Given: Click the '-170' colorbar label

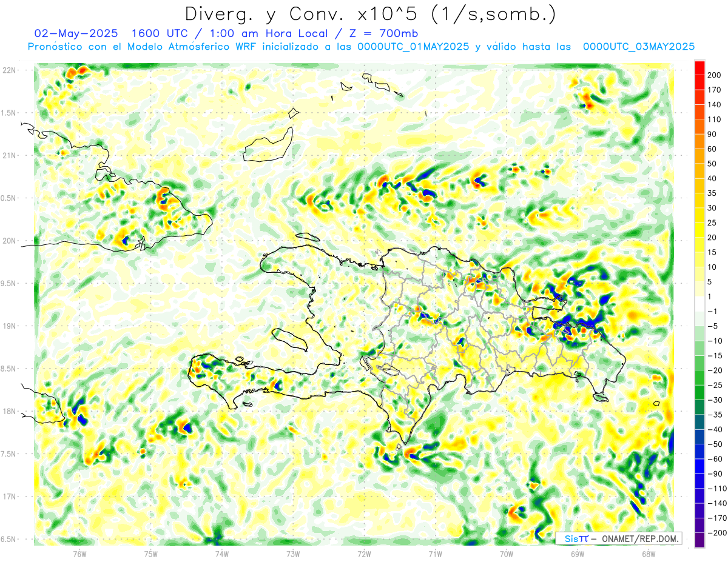Looking at the screenshot, I should click(x=716, y=518).
